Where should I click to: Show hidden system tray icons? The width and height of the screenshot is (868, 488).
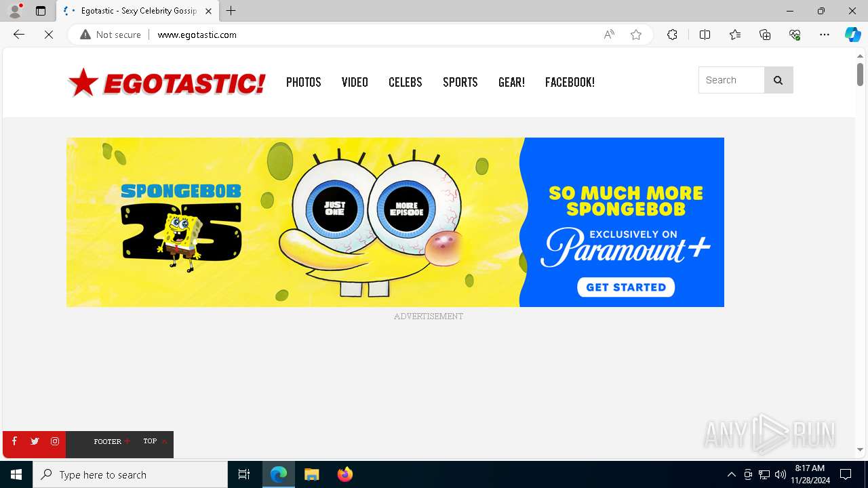point(731,474)
